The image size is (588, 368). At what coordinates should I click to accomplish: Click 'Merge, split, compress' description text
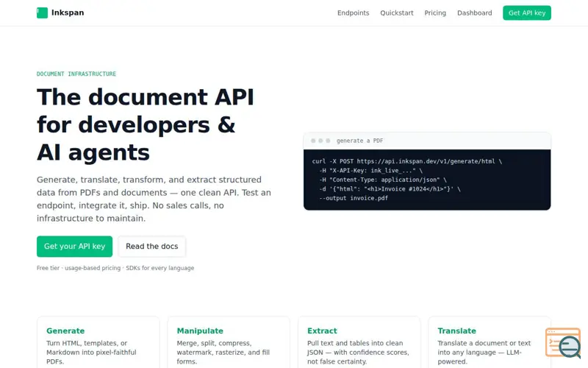(x=223, y=353)
